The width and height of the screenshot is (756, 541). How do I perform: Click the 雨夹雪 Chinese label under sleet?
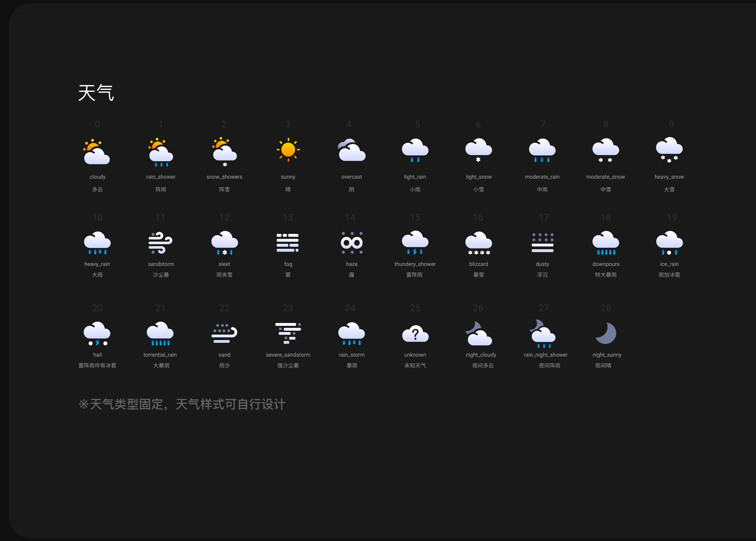tap(224, 275)
